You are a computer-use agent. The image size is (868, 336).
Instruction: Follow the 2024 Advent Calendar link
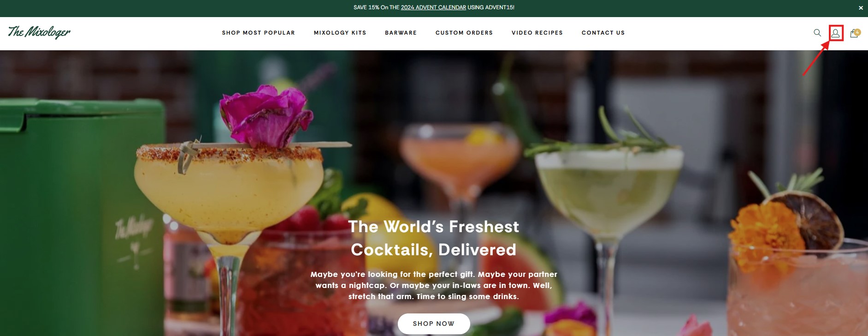click(433, 7)
